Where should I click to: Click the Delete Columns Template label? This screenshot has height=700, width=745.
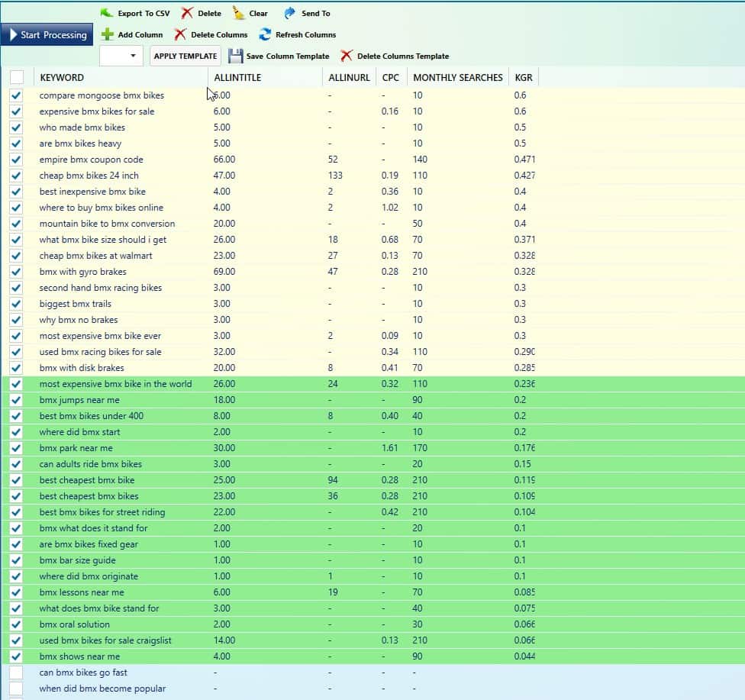point(403,56)
